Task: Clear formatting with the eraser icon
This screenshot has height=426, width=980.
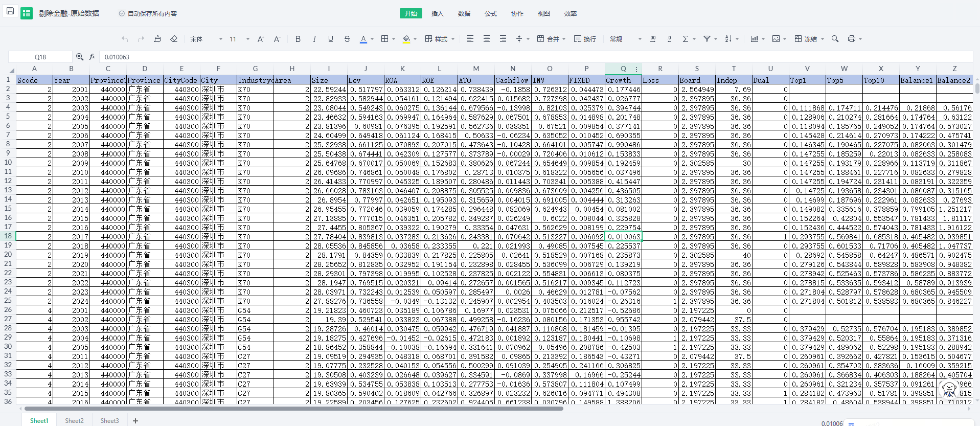Action: tap(174, 39)
